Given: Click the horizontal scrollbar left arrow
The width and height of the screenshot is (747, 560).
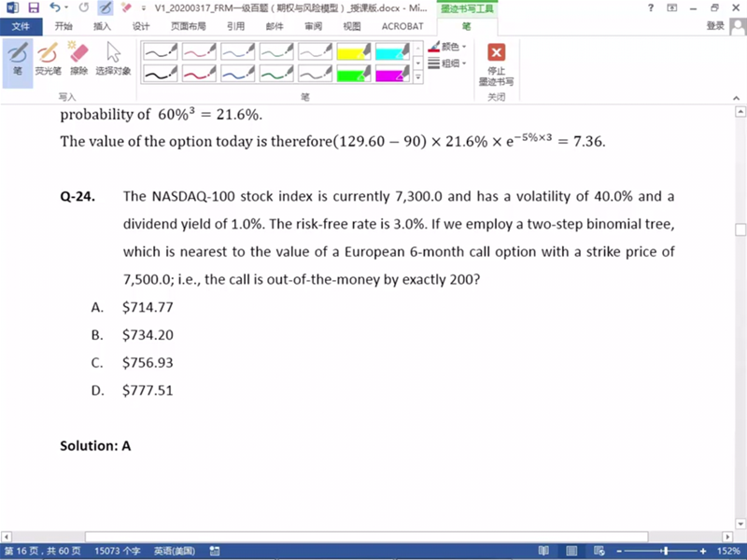Looking at the screenshot, I should 6,537.
